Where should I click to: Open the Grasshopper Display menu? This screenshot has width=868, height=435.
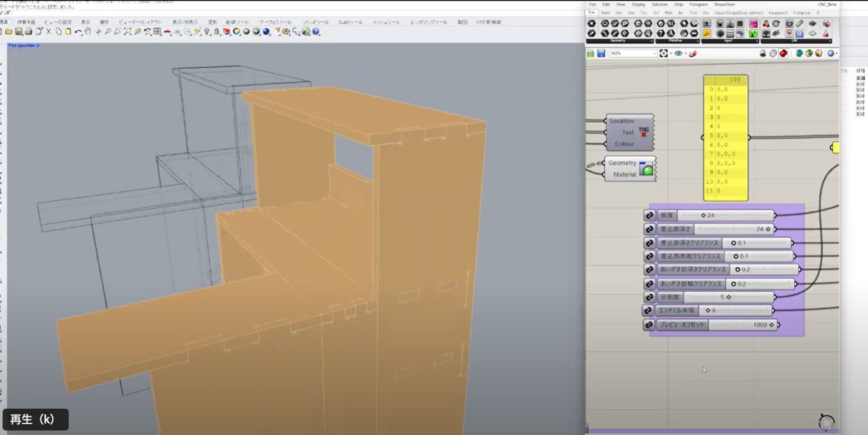(x=638, y=4)
